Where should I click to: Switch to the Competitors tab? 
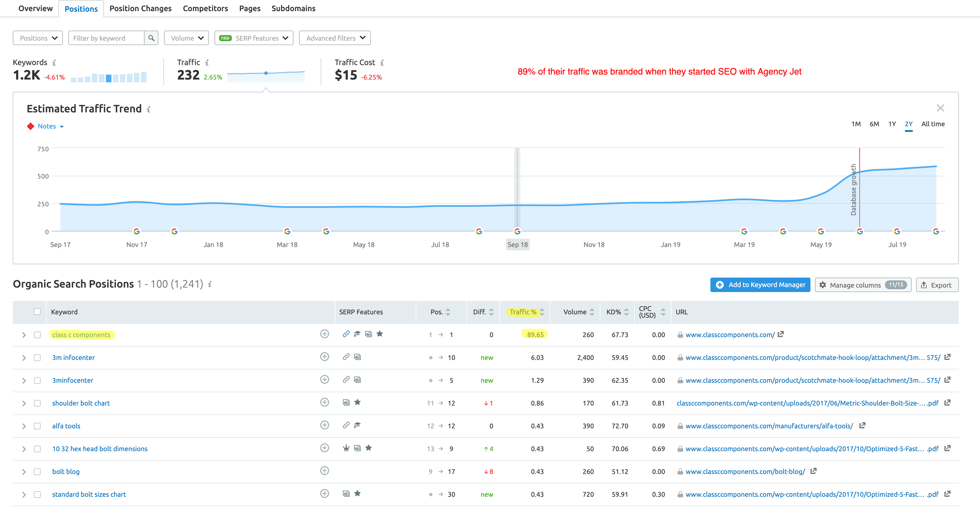pyautogui.click(x=205, y=8)
